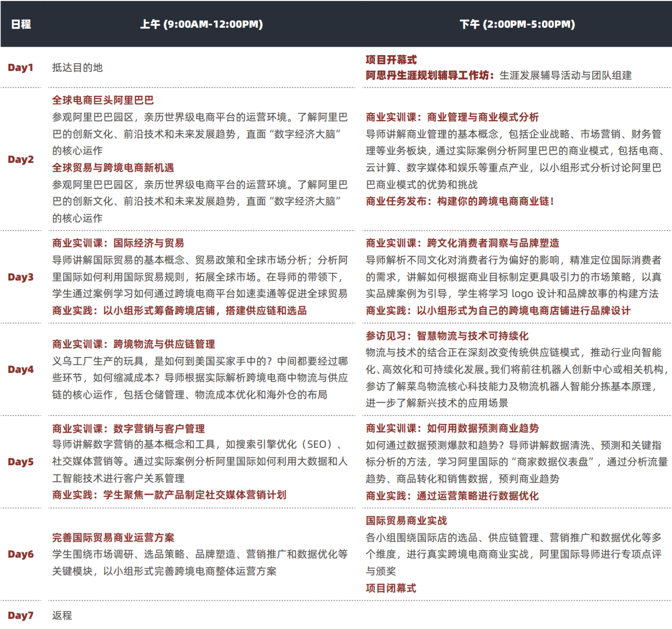The image size is (672, 629).
Task: Select the Day1 row label
Action: tap(20, 68)
